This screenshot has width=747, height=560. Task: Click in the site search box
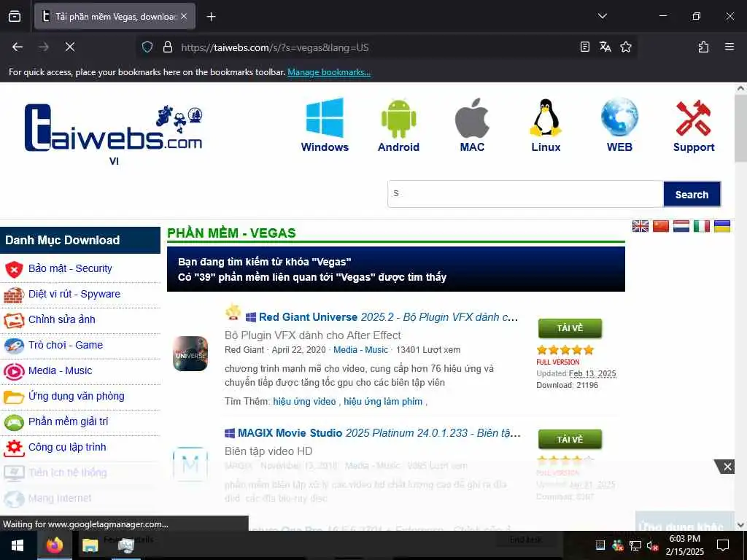[525, 194]
